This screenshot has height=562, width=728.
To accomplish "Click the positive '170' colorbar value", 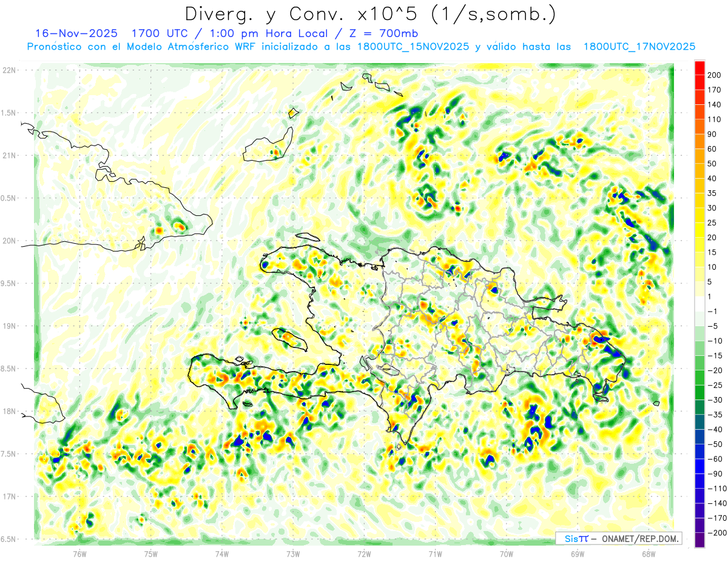I will [714, 90].
